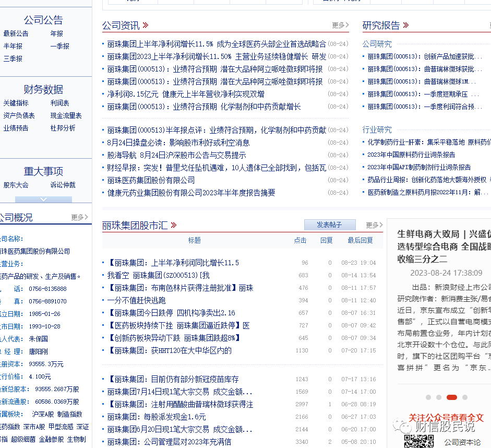Open 半年报 sidebar link
This screenshot has width=491, height=448.
point(13,46)
